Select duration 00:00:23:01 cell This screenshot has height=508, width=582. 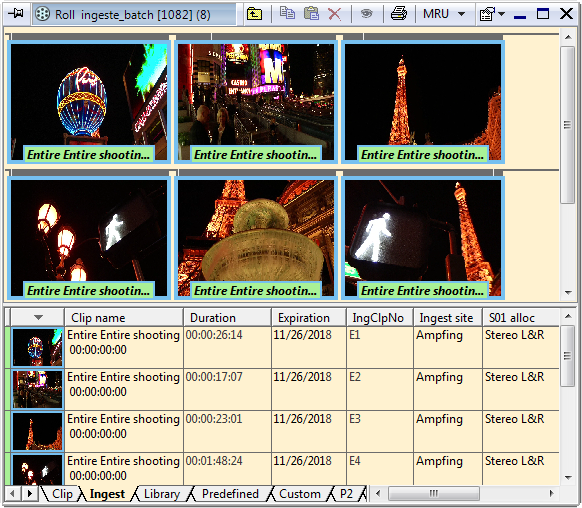coord(227,431)
